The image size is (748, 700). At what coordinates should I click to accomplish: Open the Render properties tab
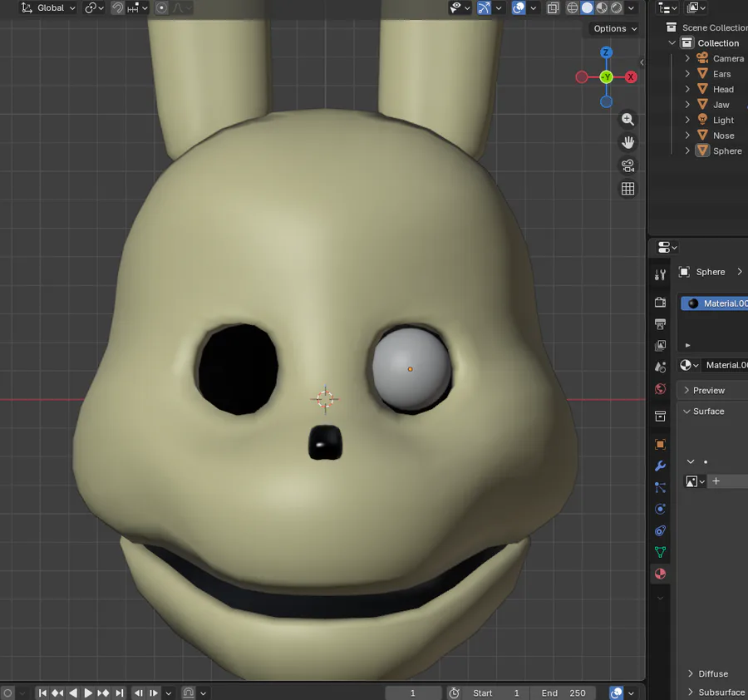[x=660, y=302]
